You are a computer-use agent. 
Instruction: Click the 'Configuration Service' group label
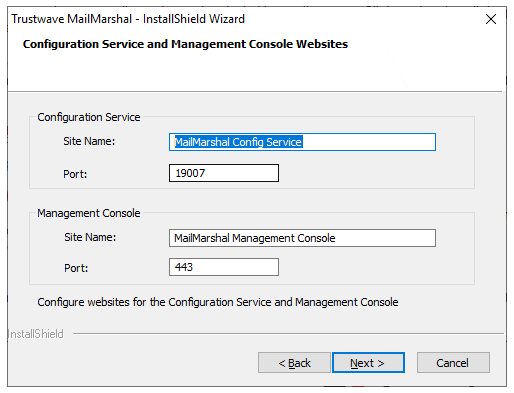coord(89,117)
